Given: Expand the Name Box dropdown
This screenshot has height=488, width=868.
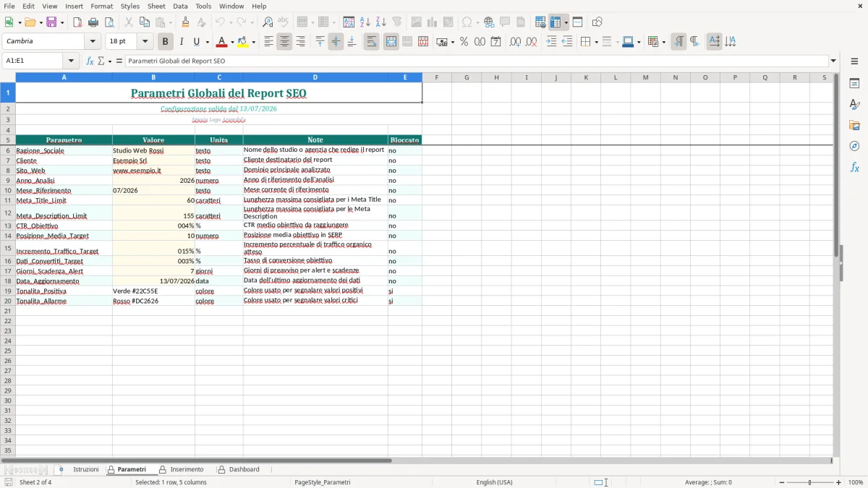Looking at the screenshot, I should (x=71, y=61).
